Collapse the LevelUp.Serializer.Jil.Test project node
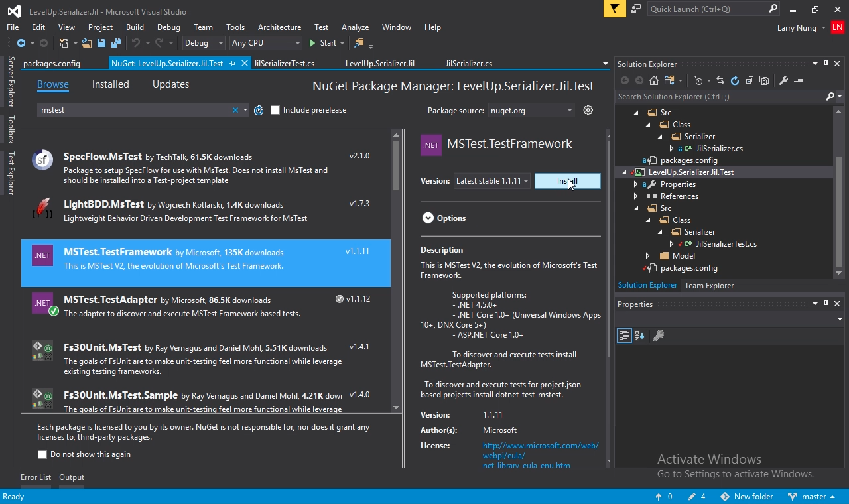 coord(624,172)
